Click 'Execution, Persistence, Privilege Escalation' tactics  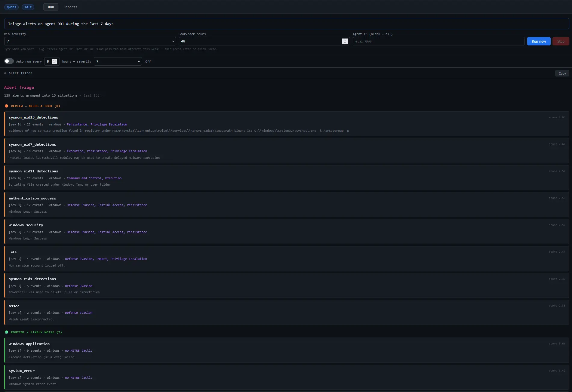(x=107, y=151)
